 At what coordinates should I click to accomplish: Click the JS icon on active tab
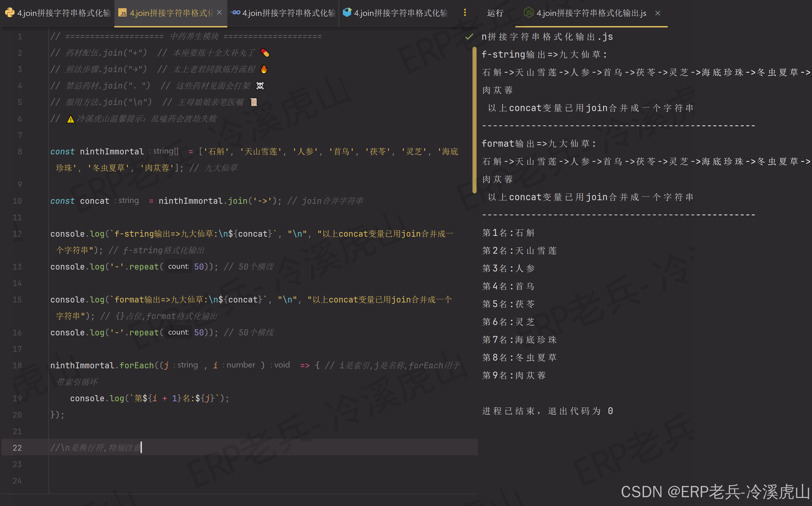[123, 13]
